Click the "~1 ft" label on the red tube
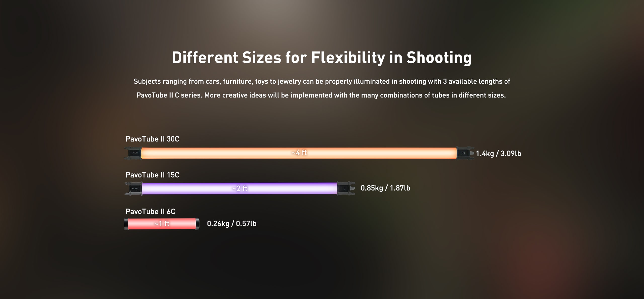Image resolution: width=644 pixels, height=299 pixels. point(162,224)
